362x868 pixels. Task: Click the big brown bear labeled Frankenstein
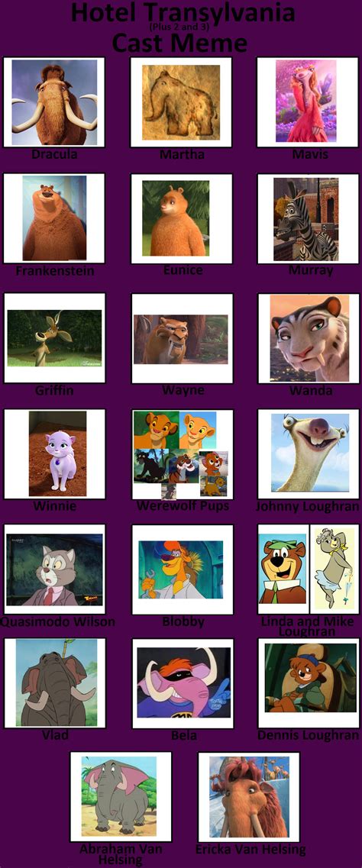pyautogui.click(x=54, y=218)
